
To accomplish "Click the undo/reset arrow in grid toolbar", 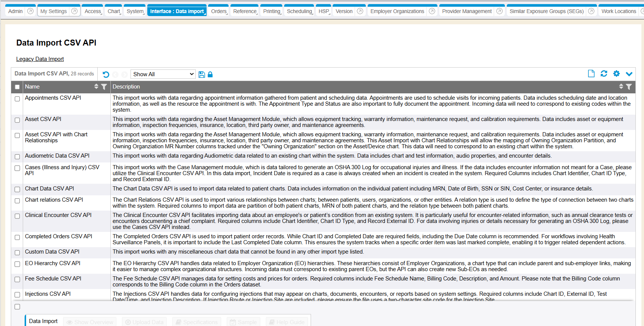I will click(106, 74).
